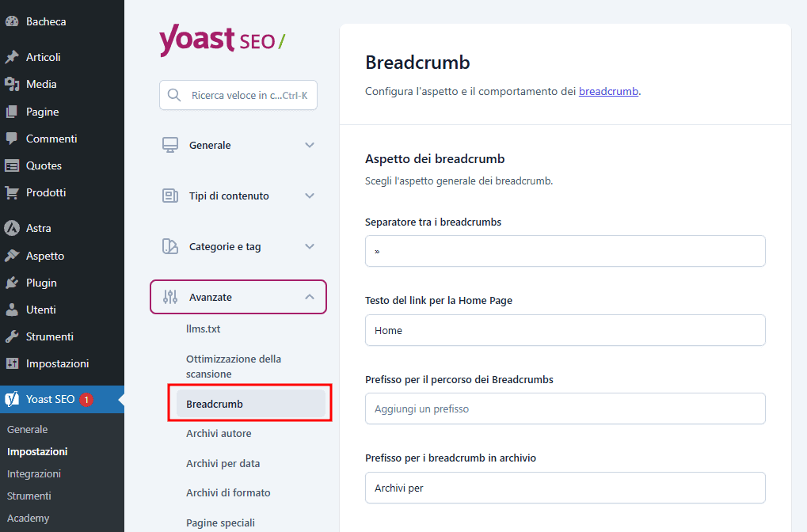Viewport: 807px width, 532px height.
Task: Expand the Generale section chevron
Action: pyautogui.click(x=309, y=145)
